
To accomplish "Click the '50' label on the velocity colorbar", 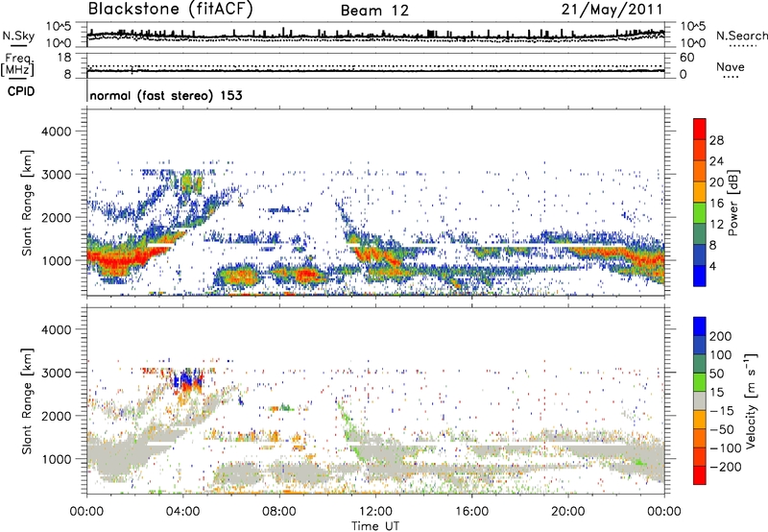I will (716, 374).
